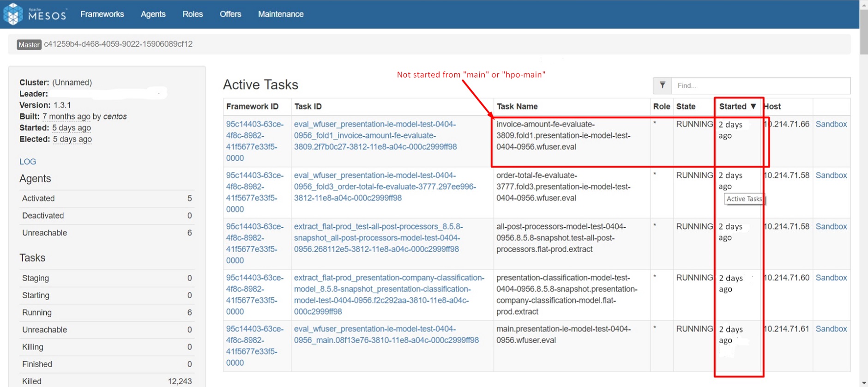Click the Cluster (Unnamed) text

tap(55, 83)
